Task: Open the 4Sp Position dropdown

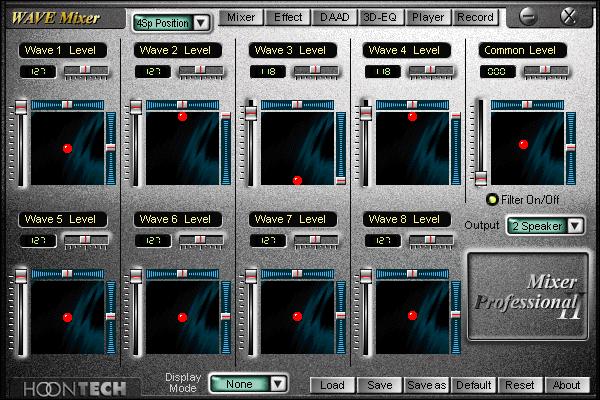Action: 171,23
